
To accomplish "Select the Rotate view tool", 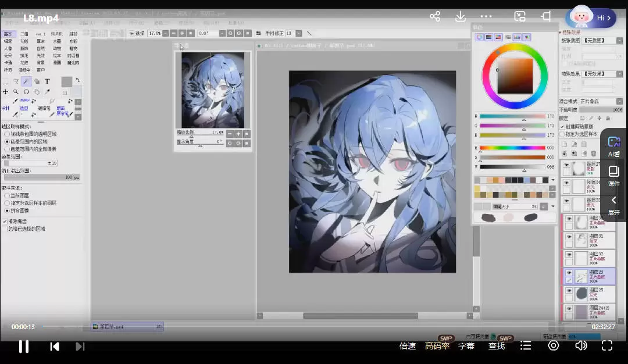I will click(x=26, y=92).
